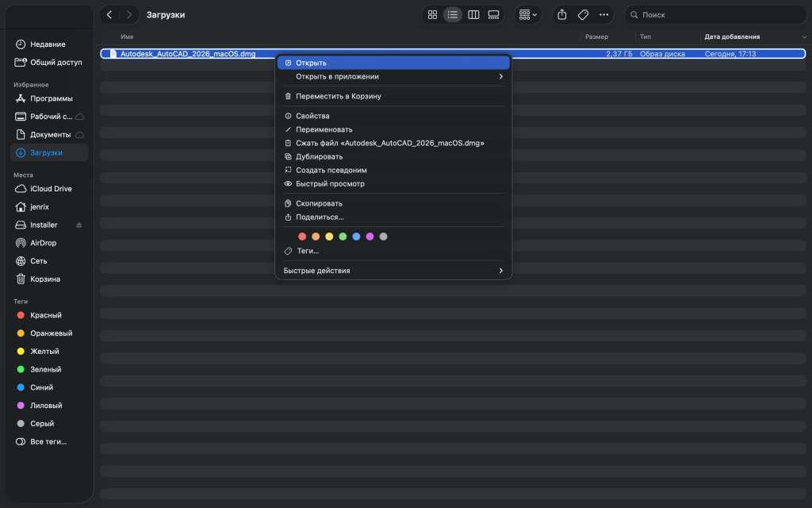Open Корзина in the sidebar
812x508 pixels.
(x=49, y=279)
